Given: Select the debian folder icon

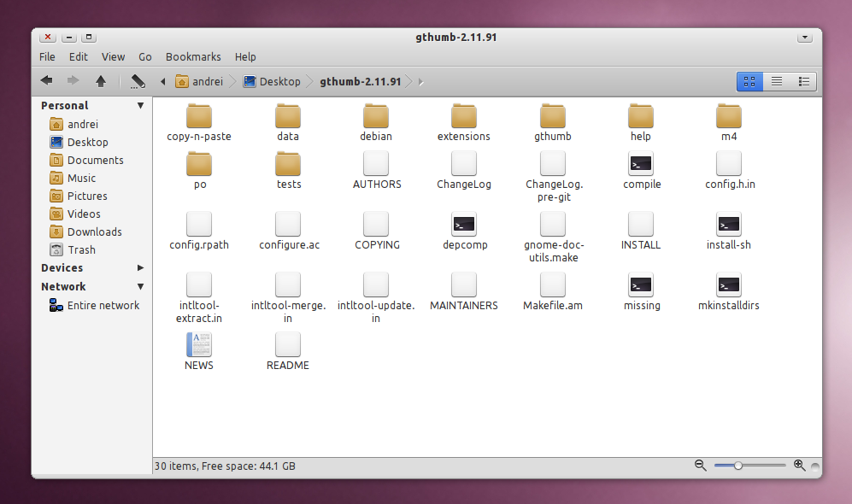Looking at the screenshot, I should tap(376, 115).
